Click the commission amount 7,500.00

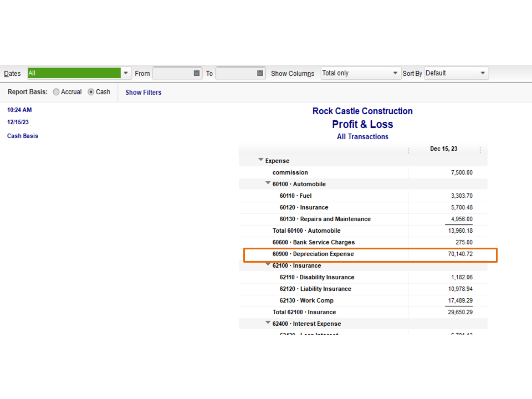coord(462,172)
